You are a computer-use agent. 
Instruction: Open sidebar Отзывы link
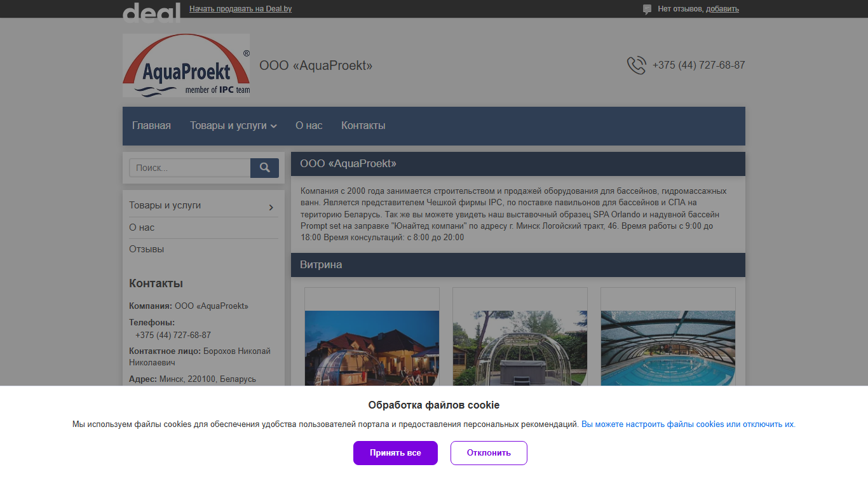[147, 249]
